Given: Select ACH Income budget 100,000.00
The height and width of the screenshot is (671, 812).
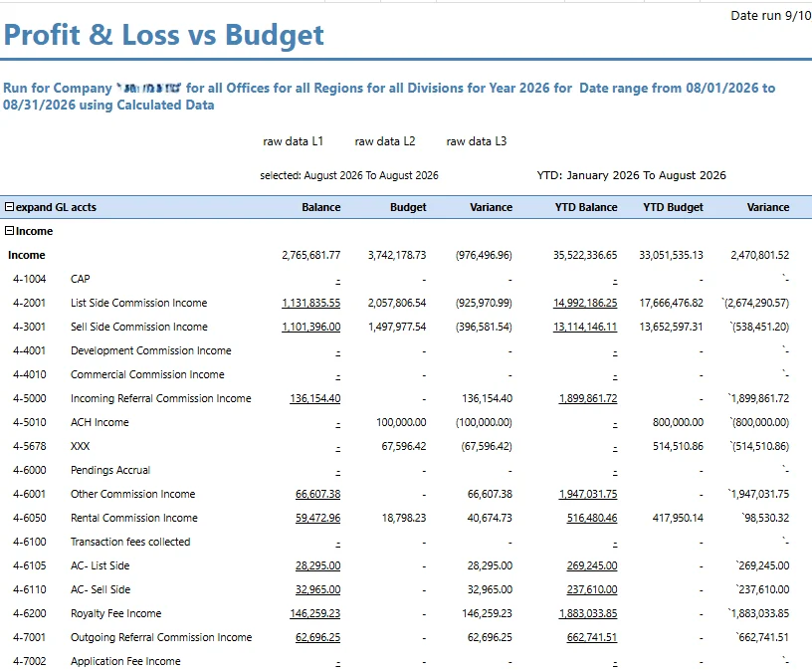Looking at the screenshot, I should (401, 422).
